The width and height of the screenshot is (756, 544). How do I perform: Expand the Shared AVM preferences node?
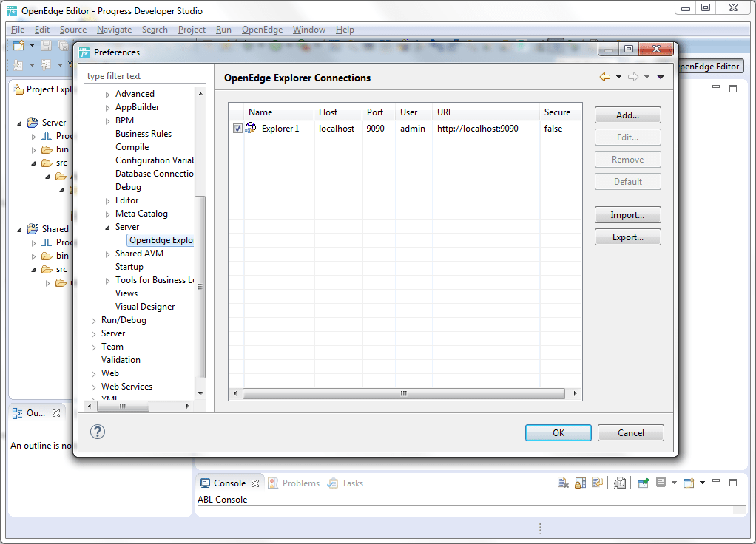click(107, 254)
